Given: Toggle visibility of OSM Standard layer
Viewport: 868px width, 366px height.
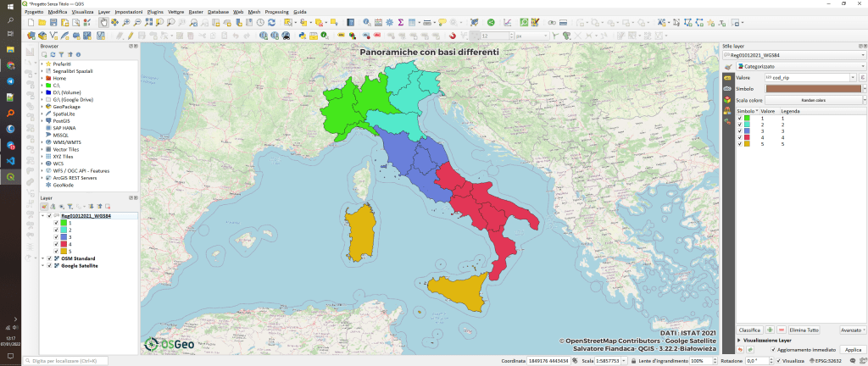Looking at the screenshot, I should 49,258.
